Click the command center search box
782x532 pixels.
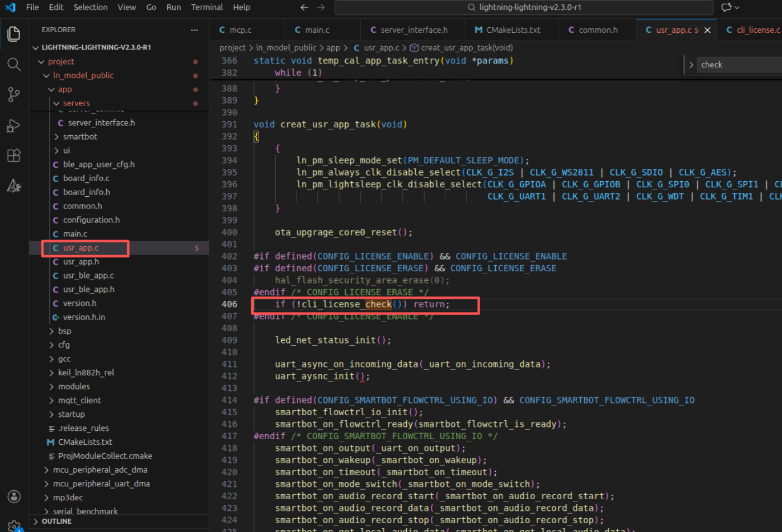(x=524, y=7)
